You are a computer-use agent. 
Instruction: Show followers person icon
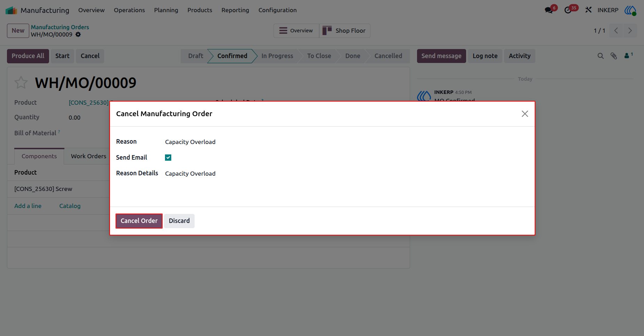coord(628,56)
